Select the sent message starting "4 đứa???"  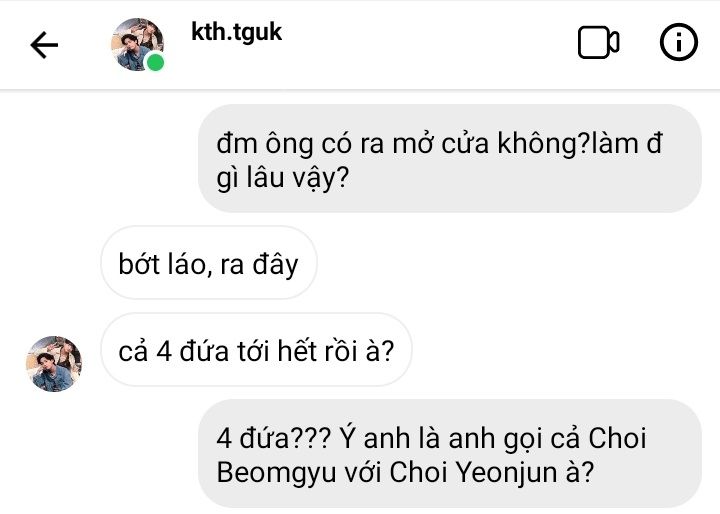(x=450, y=453)
